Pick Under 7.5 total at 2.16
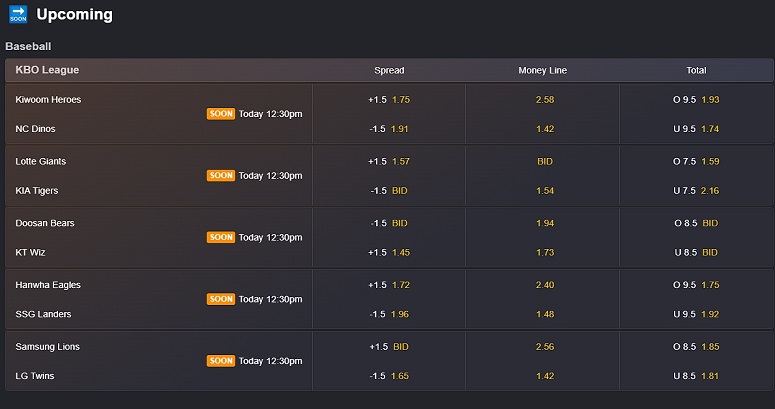 [x=696, y=191]
